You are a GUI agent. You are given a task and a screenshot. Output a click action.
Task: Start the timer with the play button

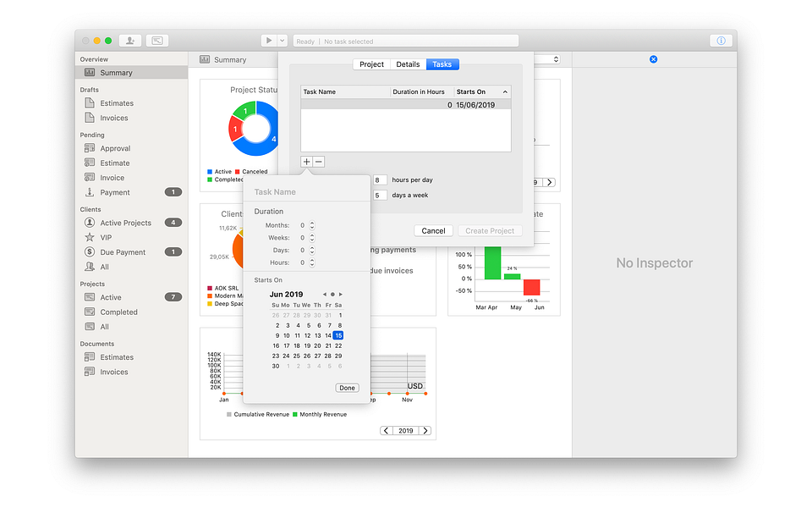point(269,41)
